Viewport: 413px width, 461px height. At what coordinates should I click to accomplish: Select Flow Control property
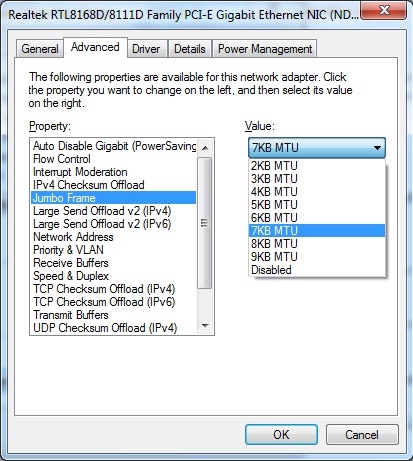[113, 159]
